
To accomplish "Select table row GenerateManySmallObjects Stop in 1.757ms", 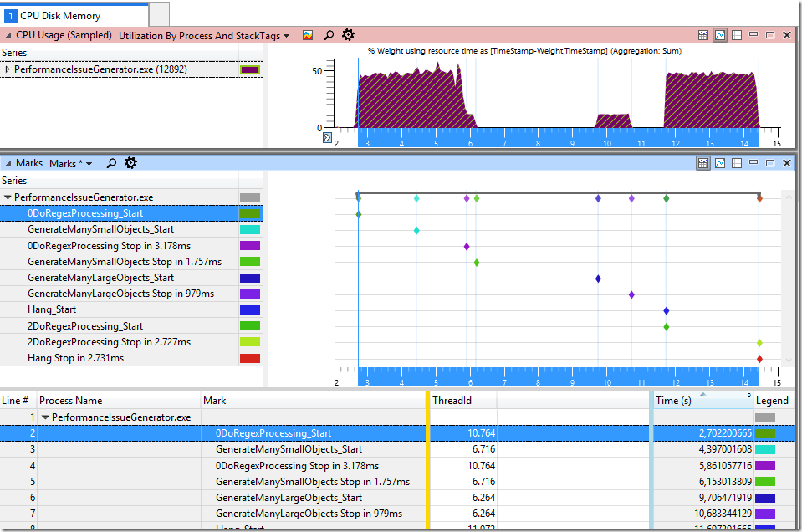I will tap(396, 481).
